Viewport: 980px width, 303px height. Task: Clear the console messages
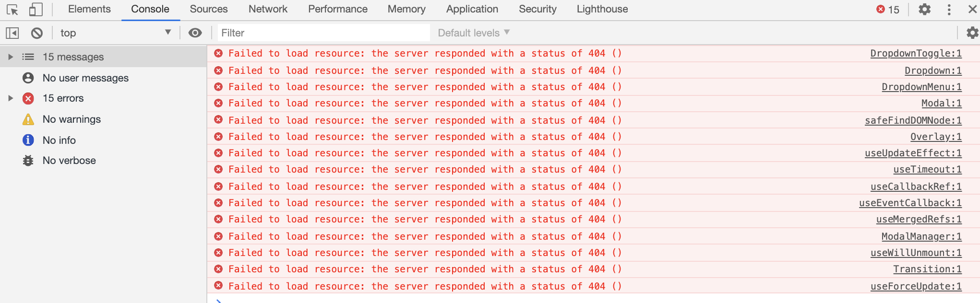[36, 33]
